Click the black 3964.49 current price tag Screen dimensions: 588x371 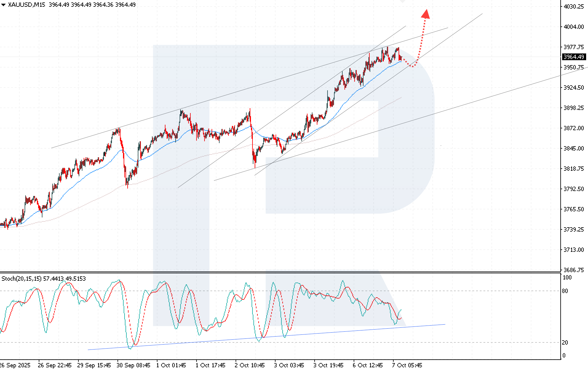tap(574, 57)
